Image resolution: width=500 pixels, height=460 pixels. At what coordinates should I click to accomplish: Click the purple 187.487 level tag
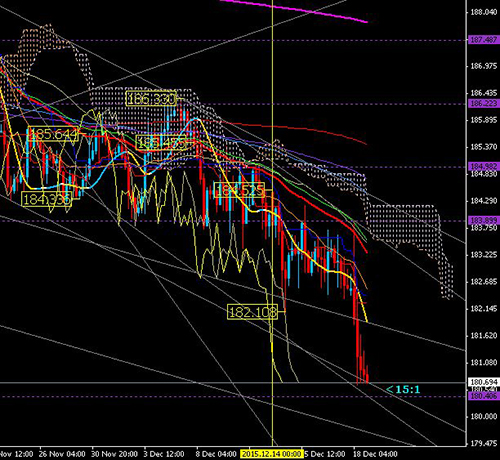(x=483, y=40)
